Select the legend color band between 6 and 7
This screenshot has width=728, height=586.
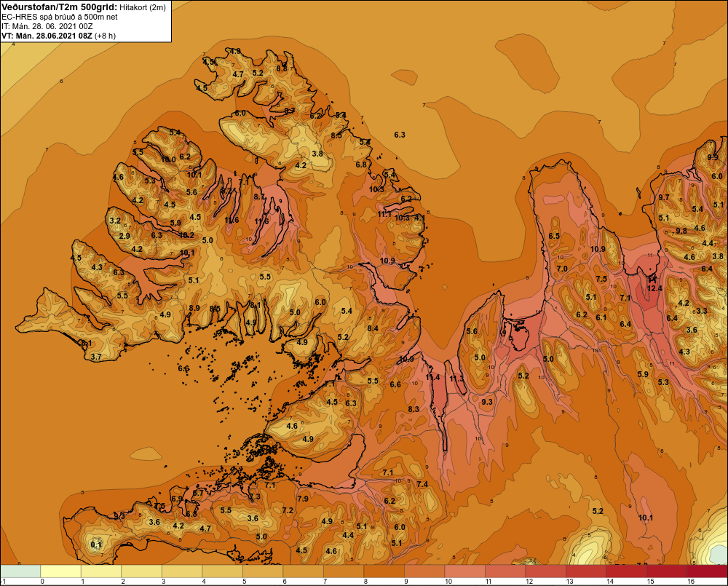point(303,571)
